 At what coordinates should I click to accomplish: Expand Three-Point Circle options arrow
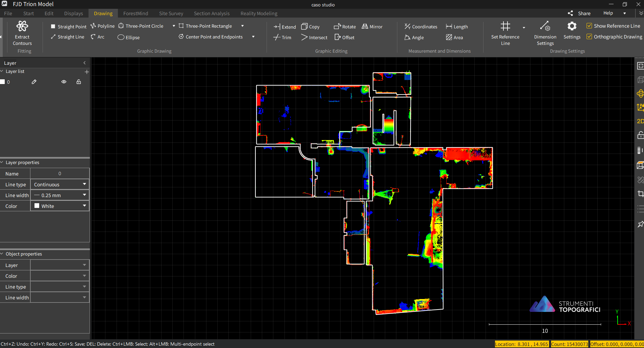174,26
